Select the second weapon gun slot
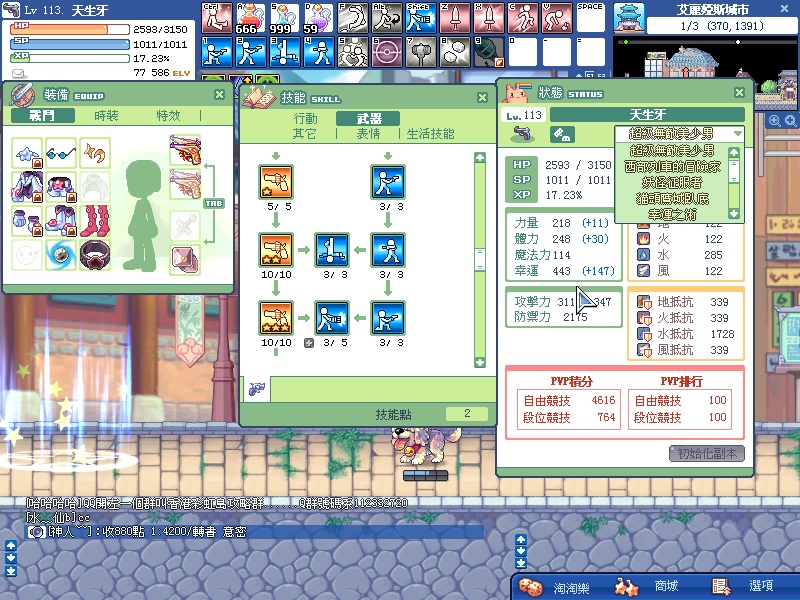800x600 pixels. (185, 184)
